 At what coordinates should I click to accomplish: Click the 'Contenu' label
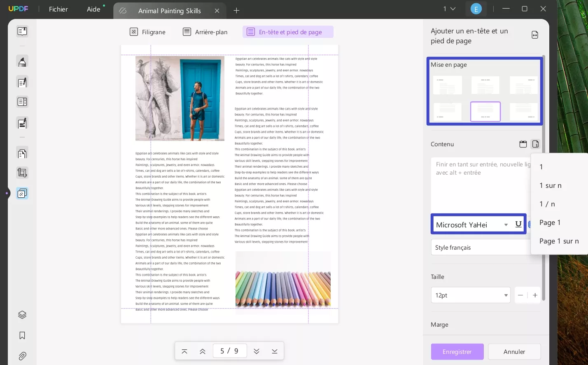point(442,144)
